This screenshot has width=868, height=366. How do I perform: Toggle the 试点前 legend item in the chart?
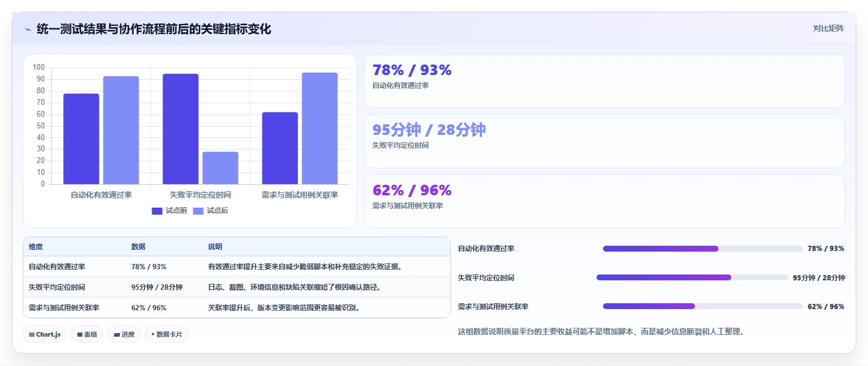(169, 211)
